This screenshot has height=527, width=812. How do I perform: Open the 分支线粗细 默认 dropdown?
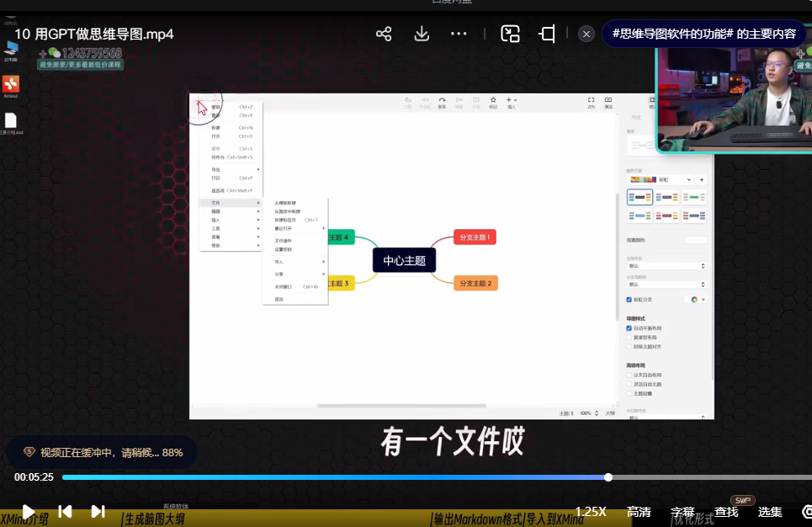[x=666, y=285]
